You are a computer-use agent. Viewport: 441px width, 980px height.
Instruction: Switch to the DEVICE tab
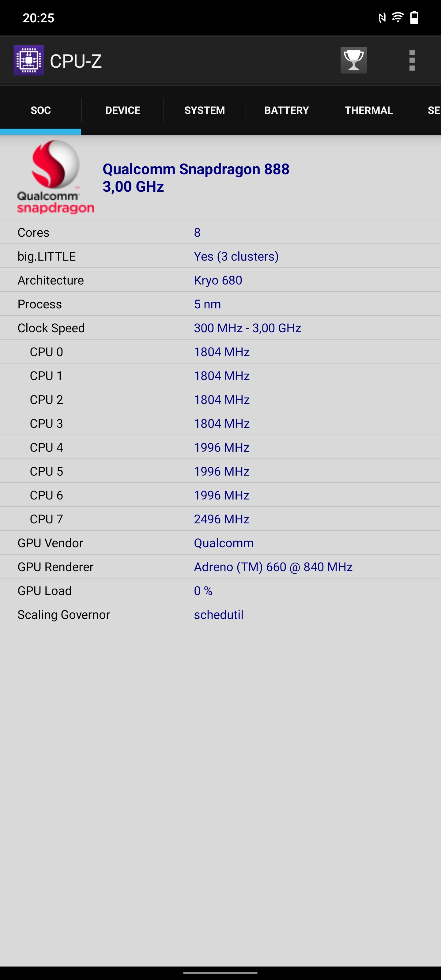tap(123, 110)
